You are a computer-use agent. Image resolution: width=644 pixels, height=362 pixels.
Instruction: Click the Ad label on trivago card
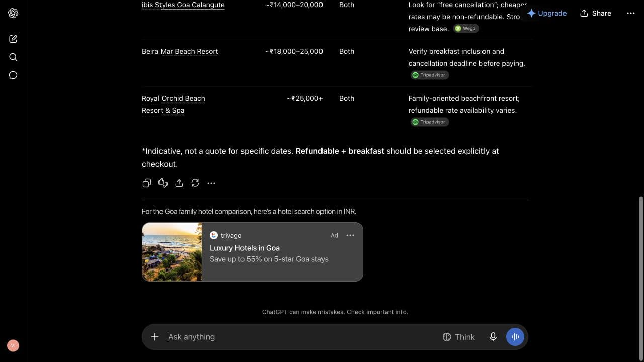(x=334, y=235)
